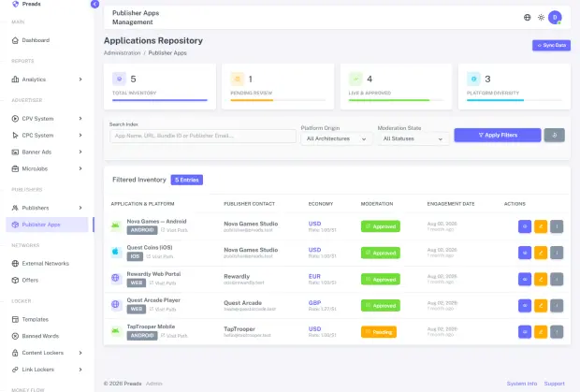This screenshot has width=580, height=392.
Task: Click the Sync Data button
Action: 551,45
